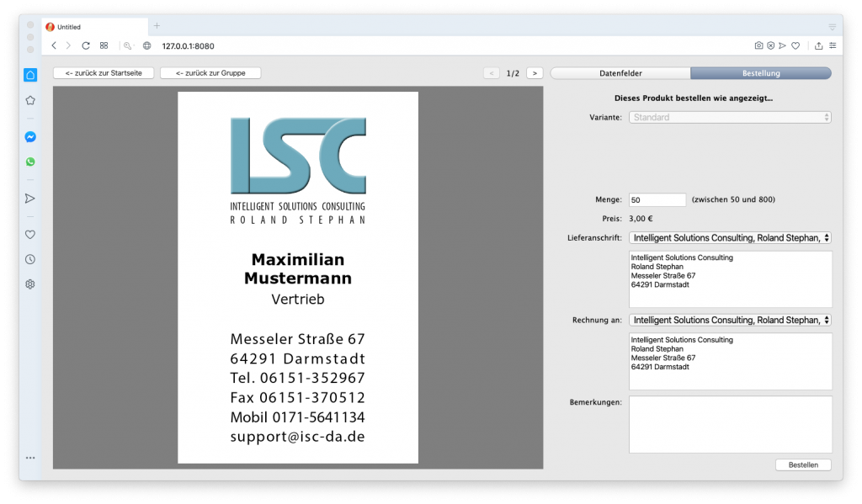Add page to bookmarks with toolbar heart
The width and height of the screenshot is (862, 504).
795,45
